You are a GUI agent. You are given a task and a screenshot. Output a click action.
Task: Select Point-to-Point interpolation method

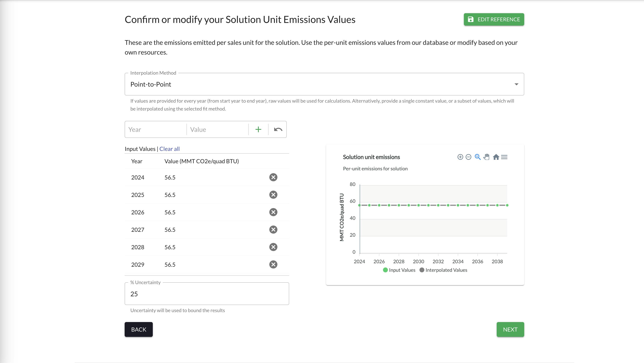pyautogui.click(x=324, y=84)
